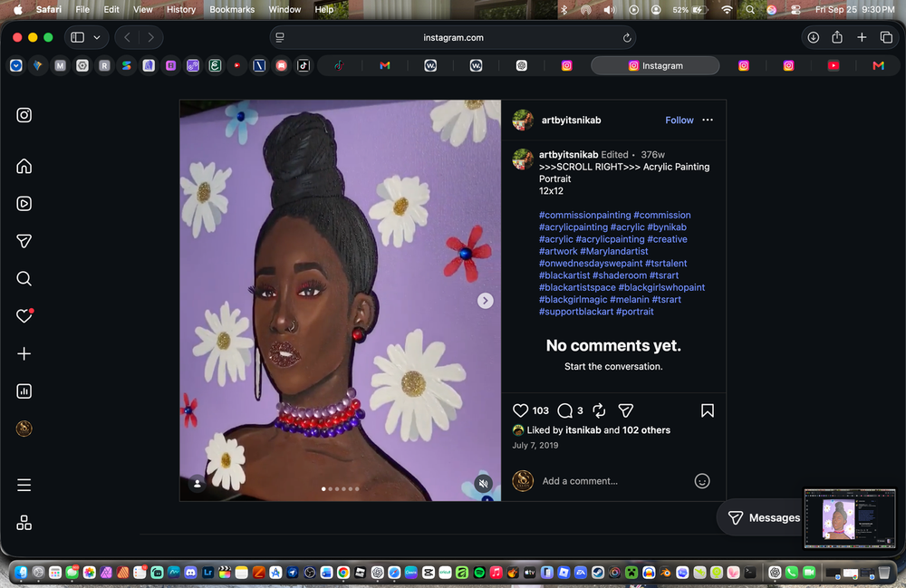Reload the page in Safari address bar
This screenshot has height=588, width=906.
[627, 37]
